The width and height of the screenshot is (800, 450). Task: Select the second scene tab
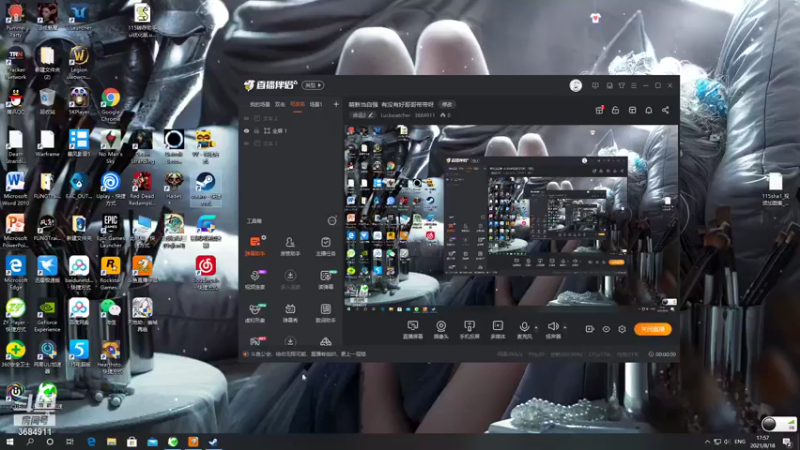pos(280,105)
